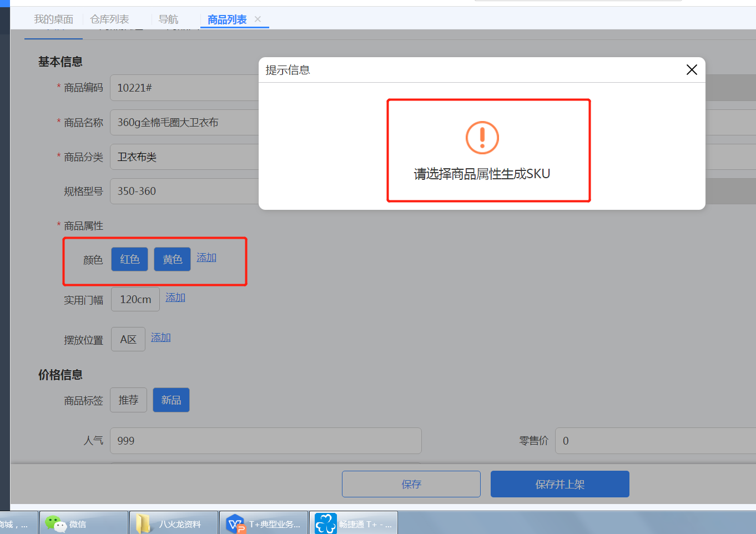This screenshot has height=534, width=756.
Task: Toggle the 推荐 product tag
Action: [128, 400]
